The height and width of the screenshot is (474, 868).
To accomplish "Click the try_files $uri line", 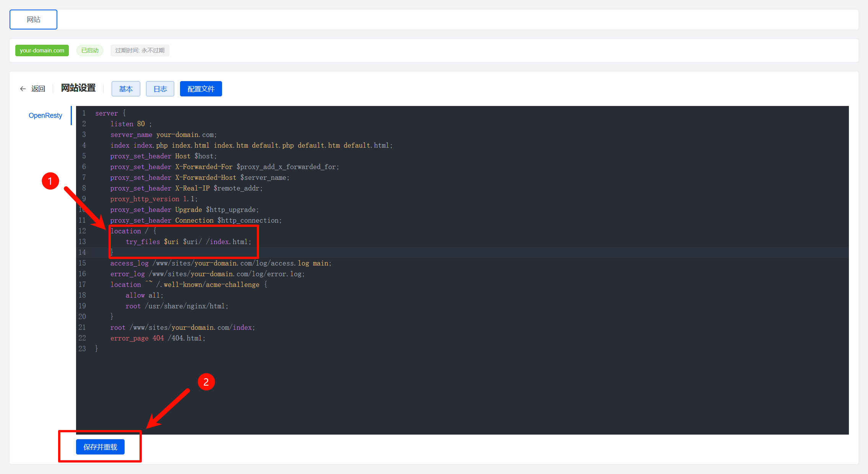I will click(x=188, y=242).
